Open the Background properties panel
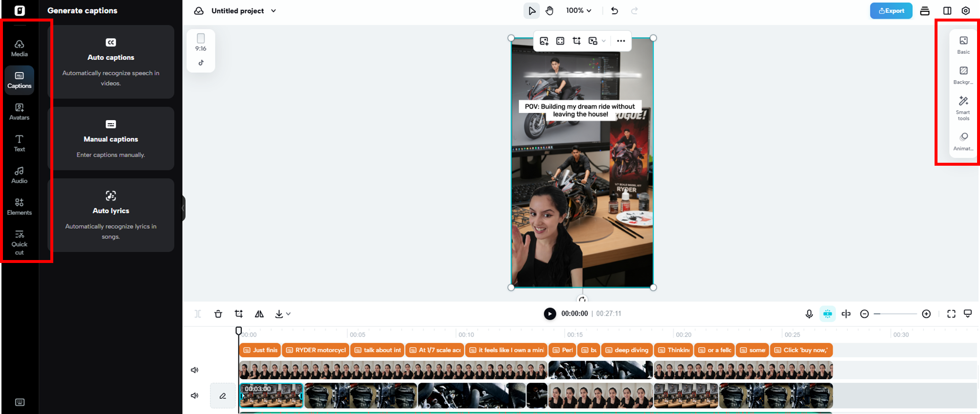Viewport: 980px width, 414px height. (963, 75)
